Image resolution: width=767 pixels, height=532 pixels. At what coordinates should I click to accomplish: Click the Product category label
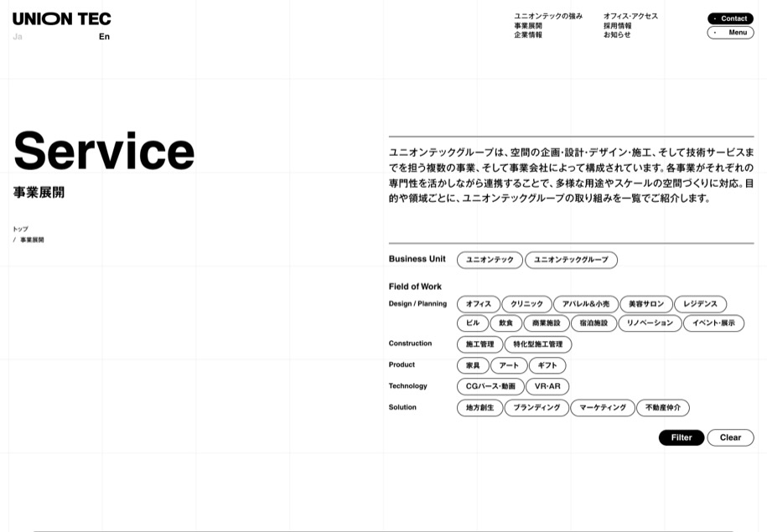[x=402, y=364]
